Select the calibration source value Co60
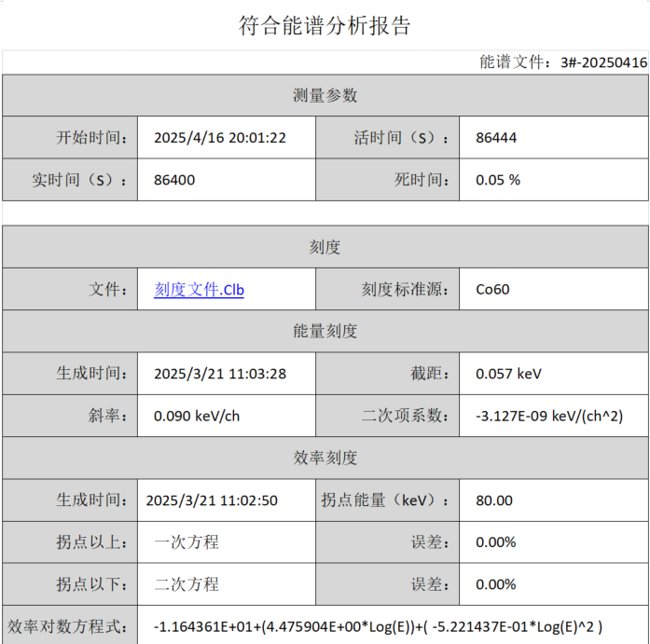Image resolution: width=650 pixels, height=644 pixels. click(x=492, y=290)
